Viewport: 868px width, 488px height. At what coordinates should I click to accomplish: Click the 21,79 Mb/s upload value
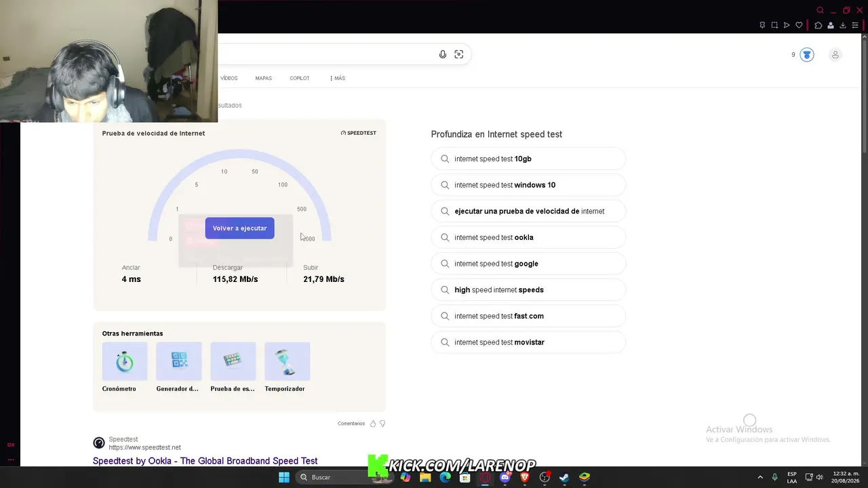pos(323,279)
